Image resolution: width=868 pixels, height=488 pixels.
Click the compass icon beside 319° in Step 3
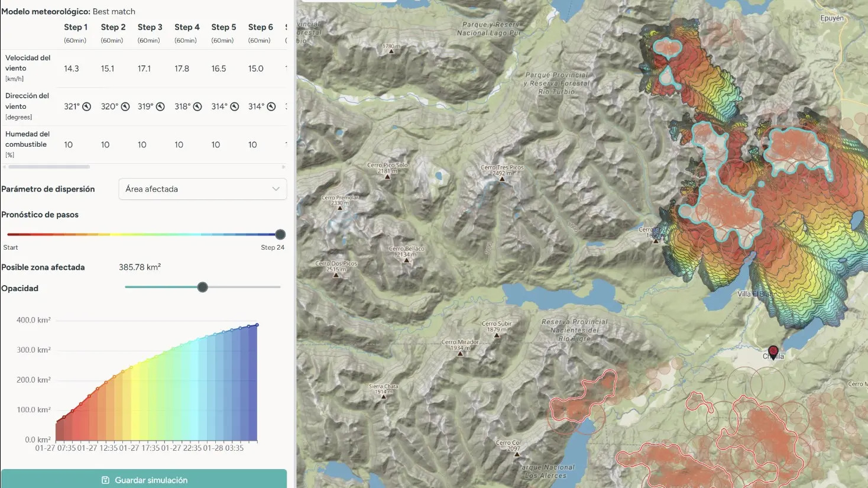[160, 106]
